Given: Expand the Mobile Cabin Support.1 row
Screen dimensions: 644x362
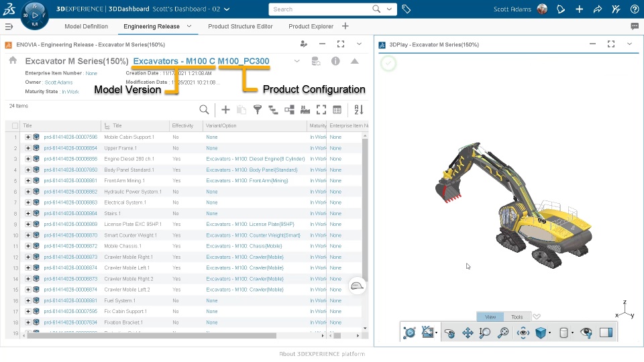Looking at the screenshot, I should pos(28,137).
